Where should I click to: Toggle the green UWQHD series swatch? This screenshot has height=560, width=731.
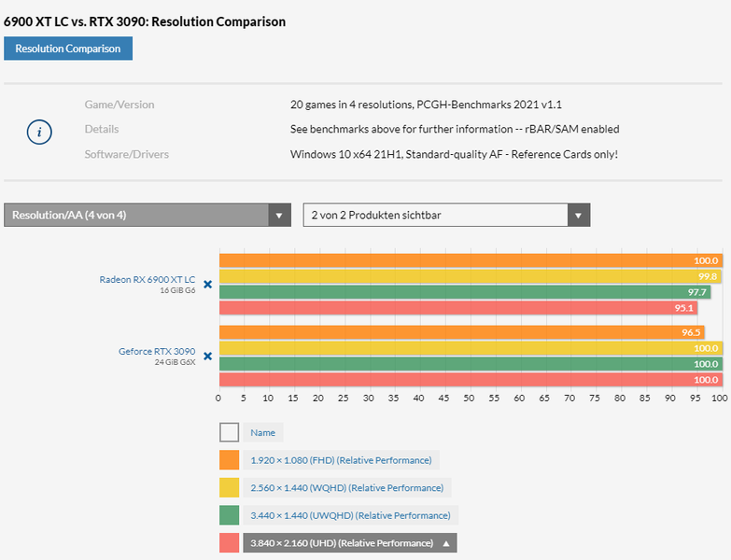(230, 515)
